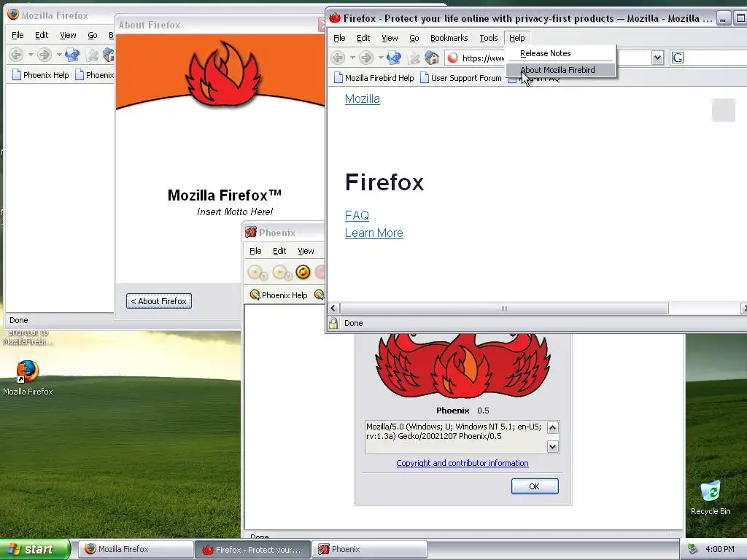The height and width of the screenshot is (560, 747).
Task: Click Stop icon in Mozilla Firefox window
Action: (93, 55)
